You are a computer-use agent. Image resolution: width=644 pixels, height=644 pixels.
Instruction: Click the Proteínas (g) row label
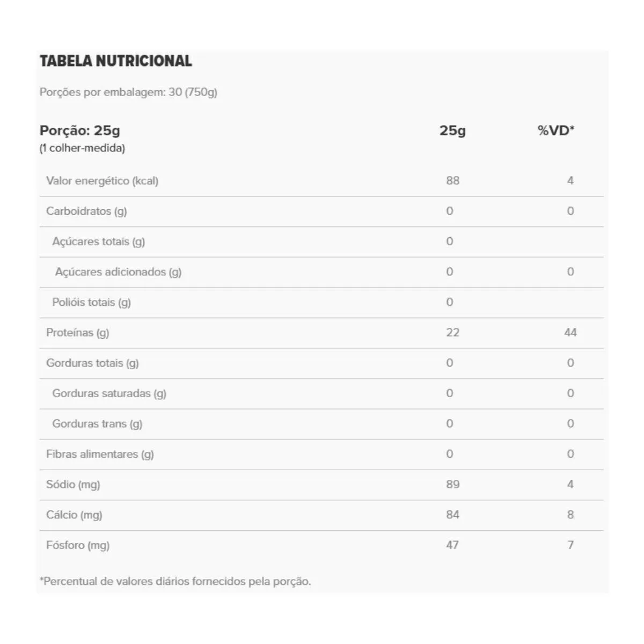click(77, 333)
